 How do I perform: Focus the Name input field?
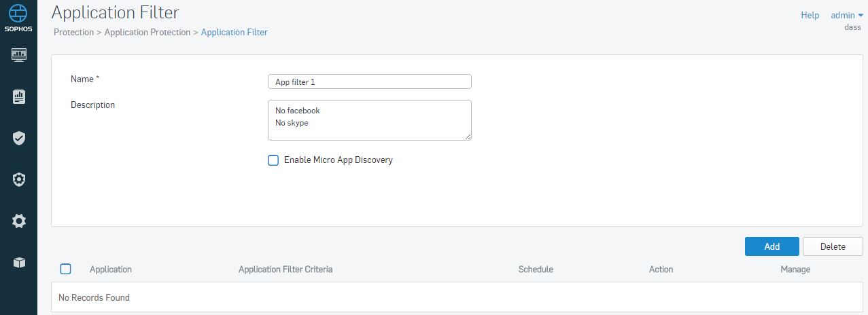(370, 81)
